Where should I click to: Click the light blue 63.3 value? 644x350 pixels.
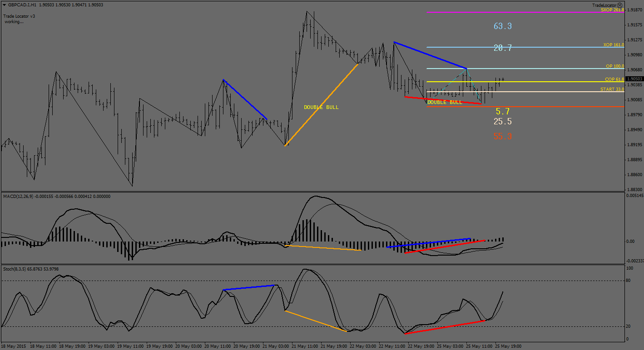pos(502,26)
